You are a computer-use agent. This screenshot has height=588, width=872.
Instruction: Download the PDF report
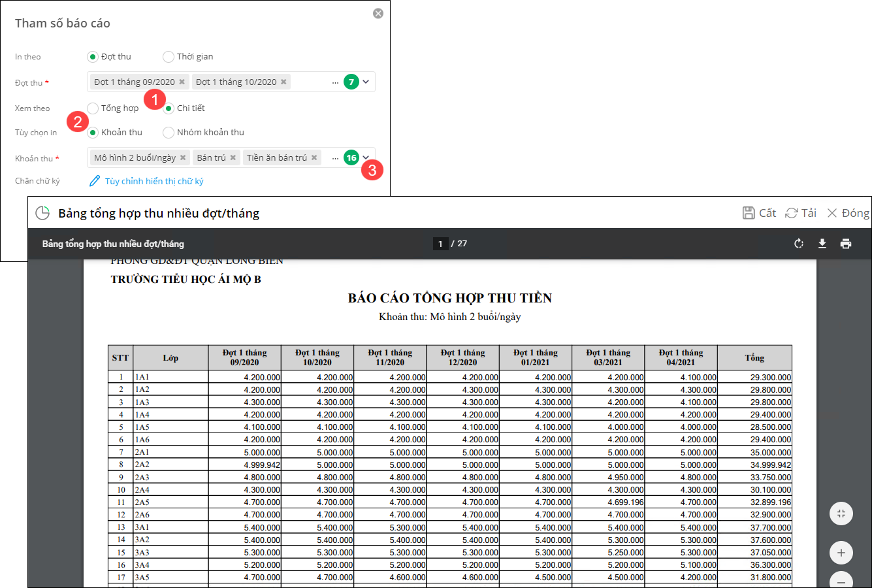click(x=822, y=244)
